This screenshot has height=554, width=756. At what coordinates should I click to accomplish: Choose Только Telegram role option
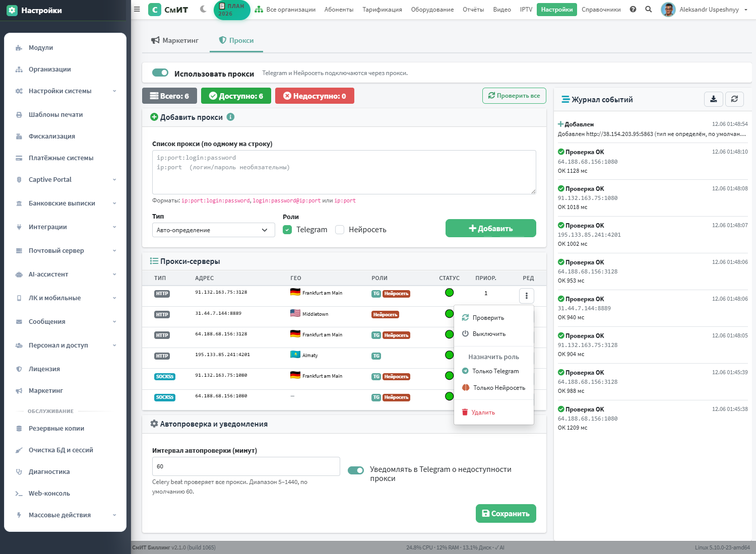[494, 371]
